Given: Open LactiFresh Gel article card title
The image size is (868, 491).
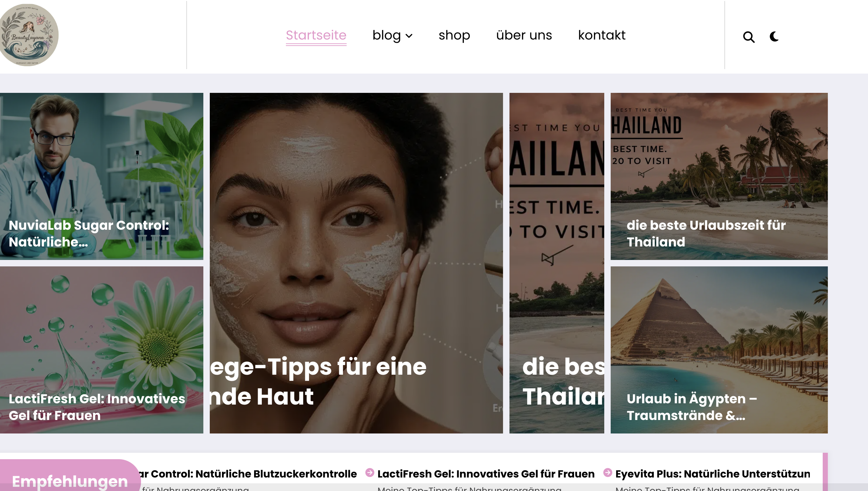Looking at the screenshot, I should (97, 407).
